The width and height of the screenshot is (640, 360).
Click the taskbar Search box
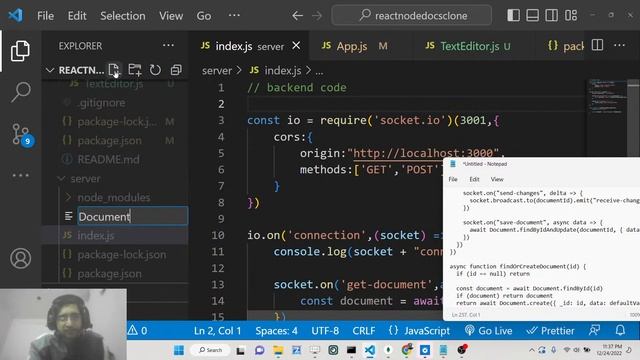211,350
